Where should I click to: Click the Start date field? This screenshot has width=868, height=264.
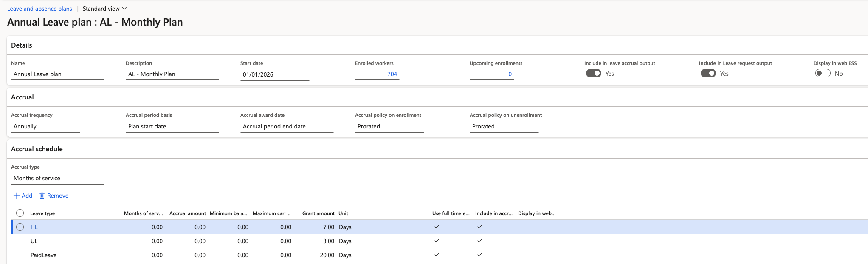coord(275,74)
